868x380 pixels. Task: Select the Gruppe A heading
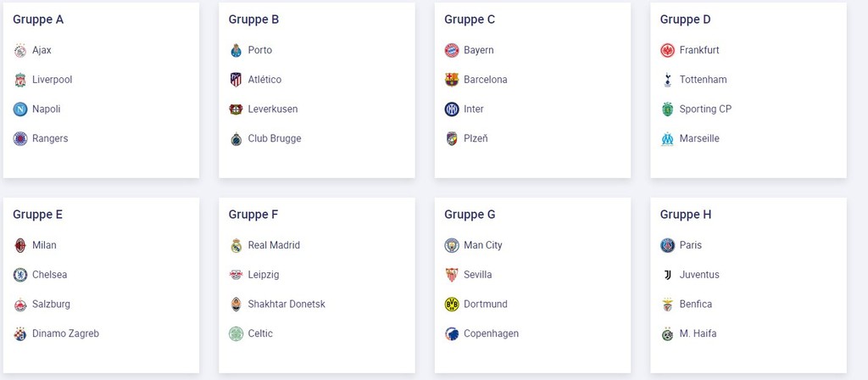[x=38, y=20]
